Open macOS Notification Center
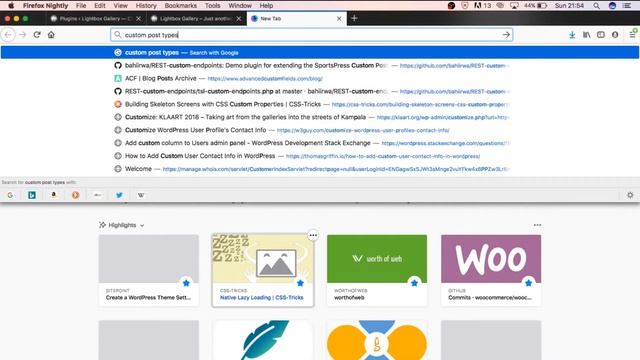The image size is (640, 360). (627, 6)
